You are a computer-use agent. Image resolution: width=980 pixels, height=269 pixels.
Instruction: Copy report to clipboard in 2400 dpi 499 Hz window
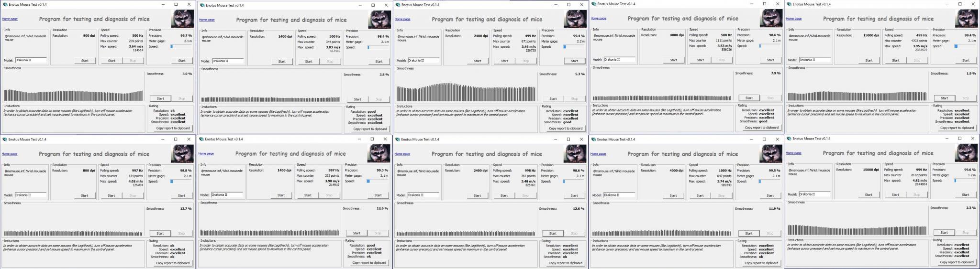point(566,128)
